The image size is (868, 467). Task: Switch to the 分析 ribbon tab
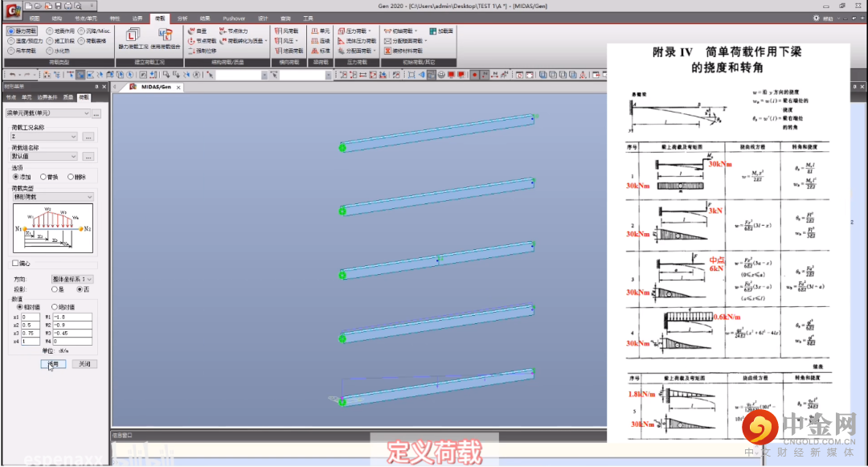coord(182,17)
